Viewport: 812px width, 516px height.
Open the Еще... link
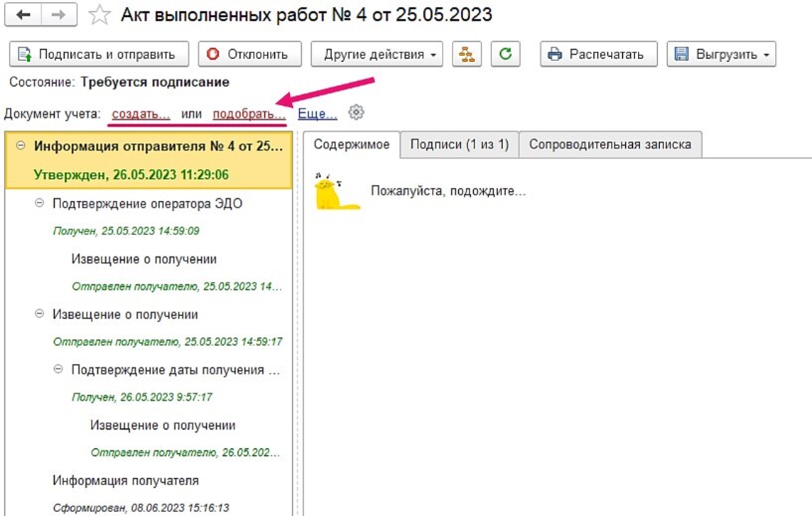317,114
